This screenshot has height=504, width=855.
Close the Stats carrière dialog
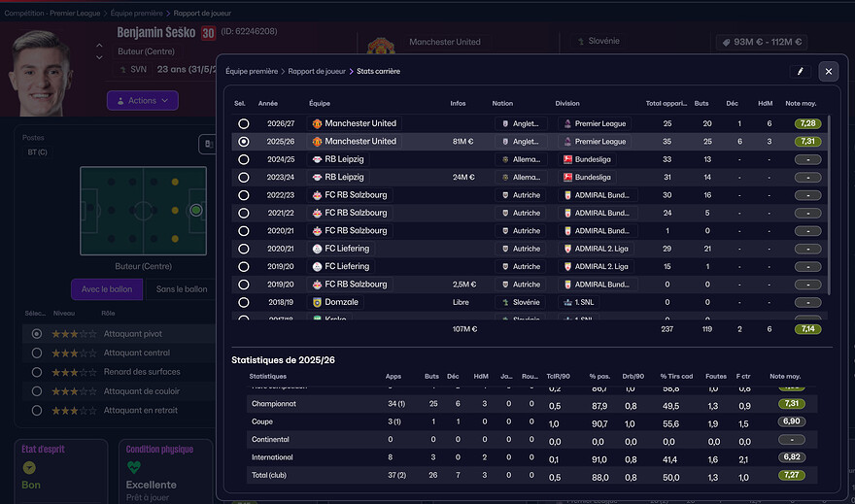tap(828, 71)
